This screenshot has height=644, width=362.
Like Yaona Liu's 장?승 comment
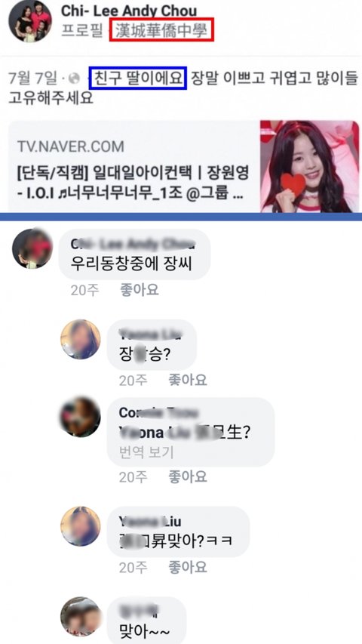187,381
